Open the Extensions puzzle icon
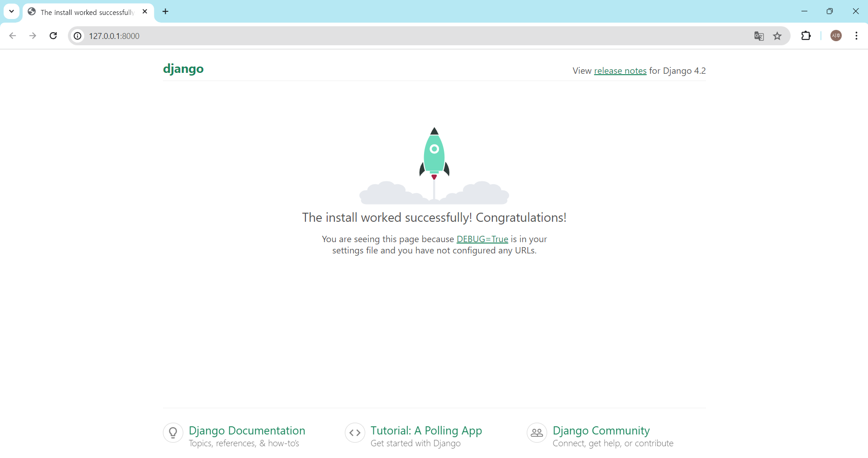The width and height of the screenshot is (868, 458). [806, 36]
